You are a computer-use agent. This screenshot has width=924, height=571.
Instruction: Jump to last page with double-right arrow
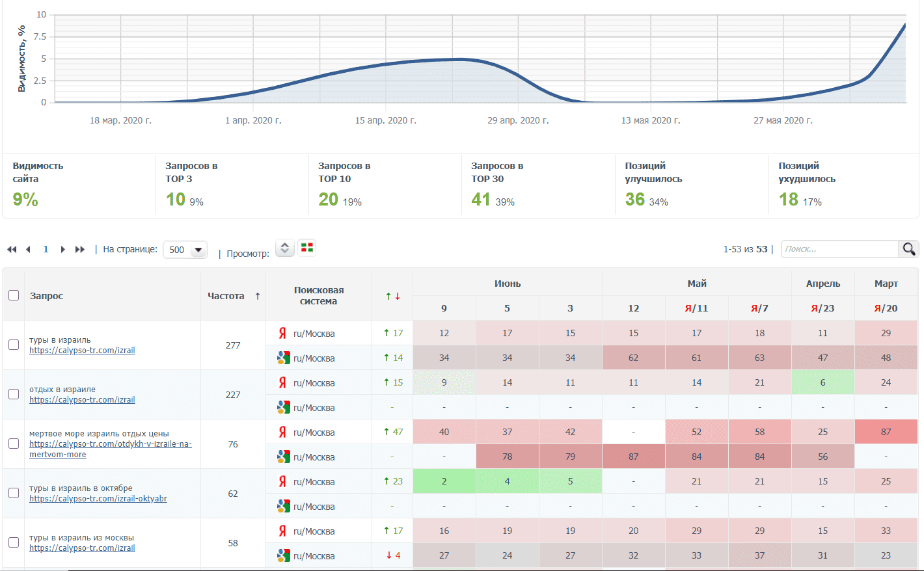click(x=80, y=250)
